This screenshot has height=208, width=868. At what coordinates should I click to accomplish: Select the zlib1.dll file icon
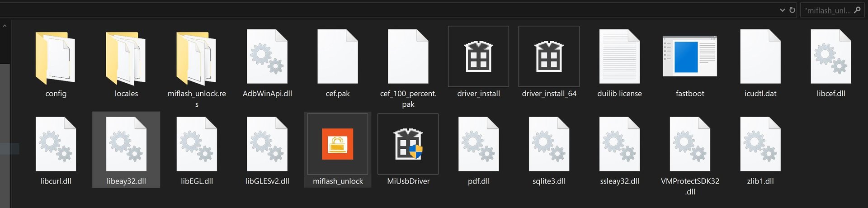(x=760, y=144)
